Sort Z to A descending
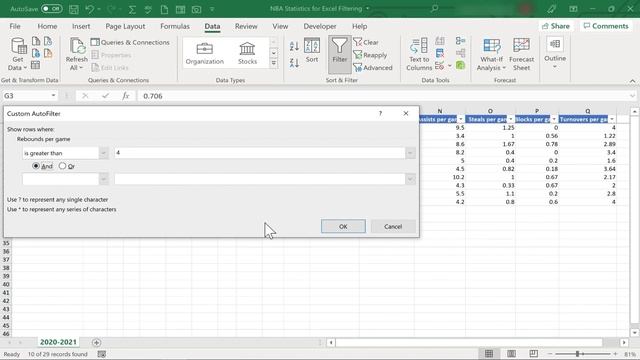The width and height of the screenshot is (640, 360). click(x=294, y=62)
